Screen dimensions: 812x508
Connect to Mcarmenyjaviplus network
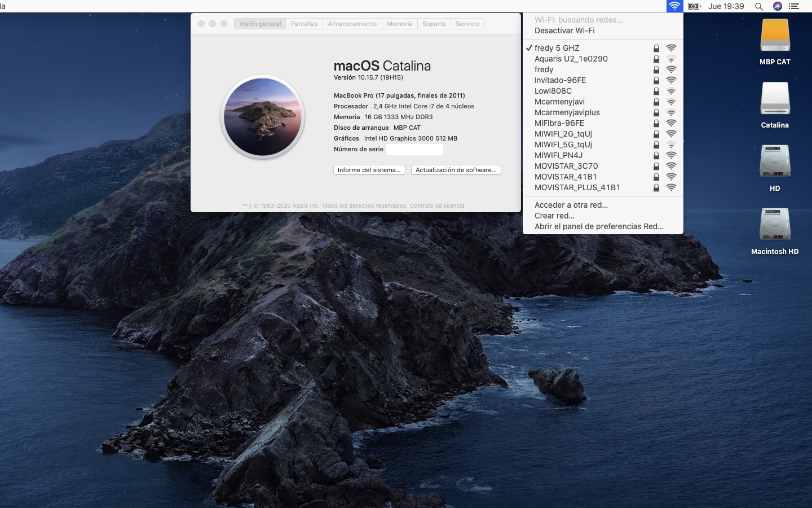tap(603, 112)
